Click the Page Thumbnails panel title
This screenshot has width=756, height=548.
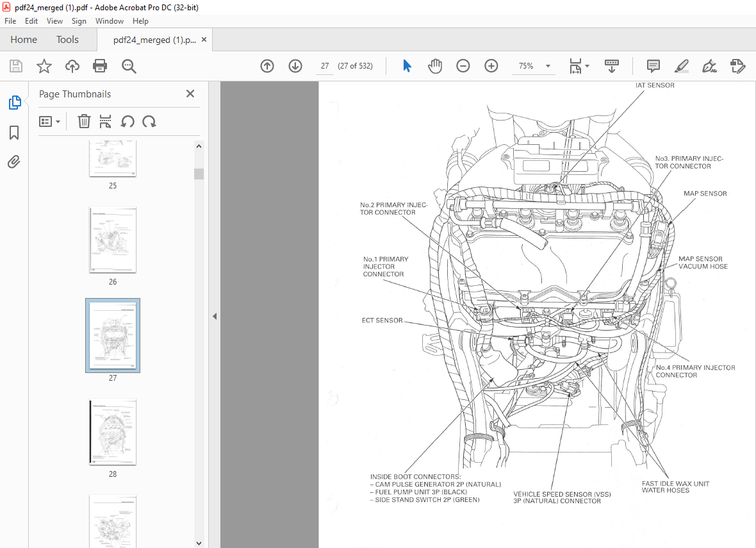(75, 94)
